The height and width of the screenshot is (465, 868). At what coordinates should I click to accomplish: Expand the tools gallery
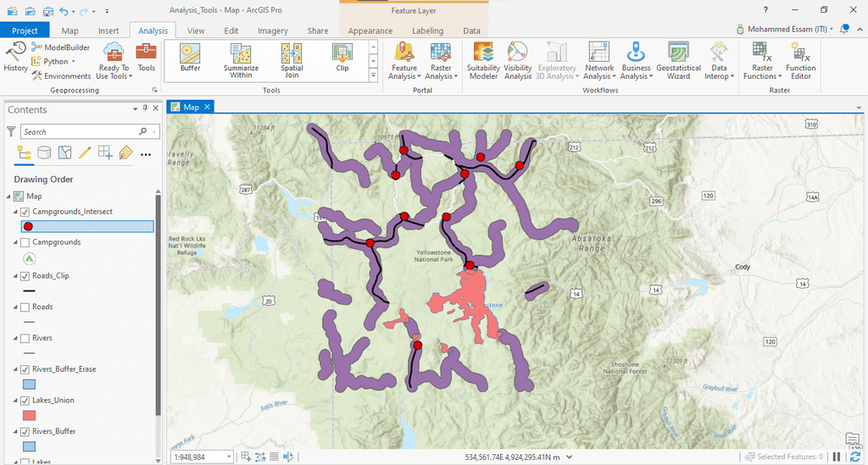(373, 75)
